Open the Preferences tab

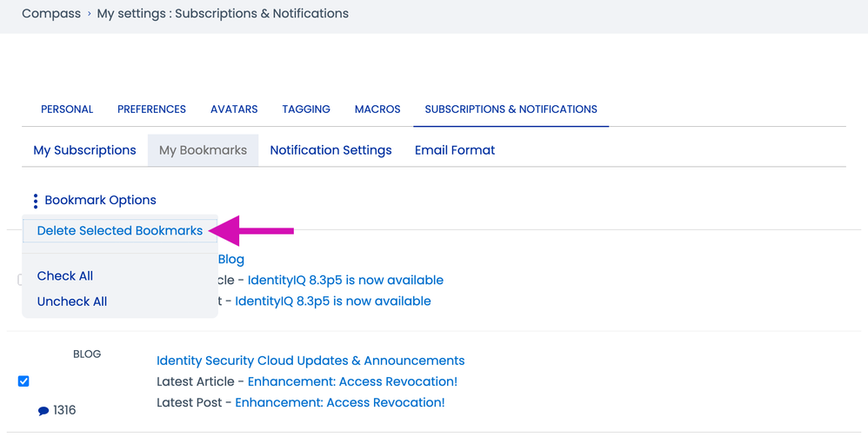151,109
